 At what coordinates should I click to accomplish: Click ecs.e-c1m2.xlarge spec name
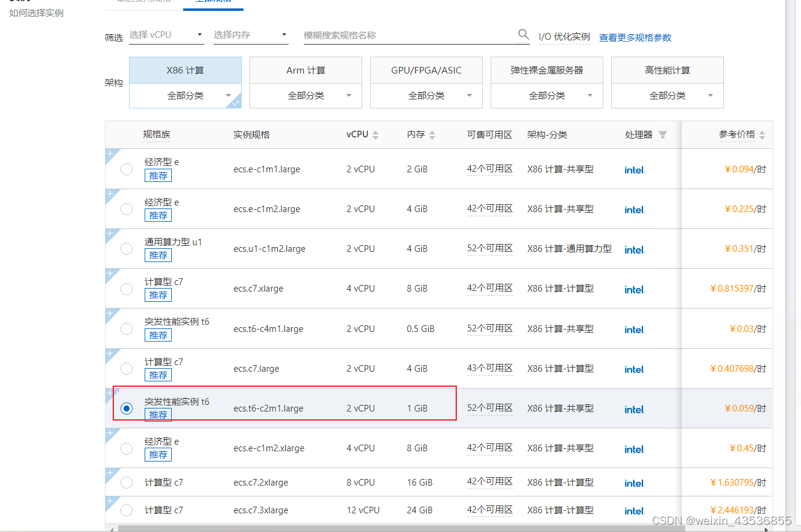(x=269, y=448)
